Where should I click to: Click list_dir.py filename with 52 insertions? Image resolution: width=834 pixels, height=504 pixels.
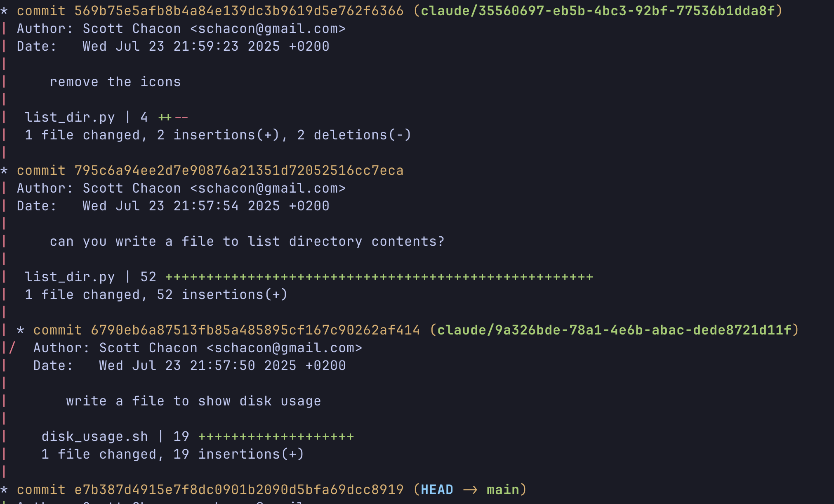[70, 277]
